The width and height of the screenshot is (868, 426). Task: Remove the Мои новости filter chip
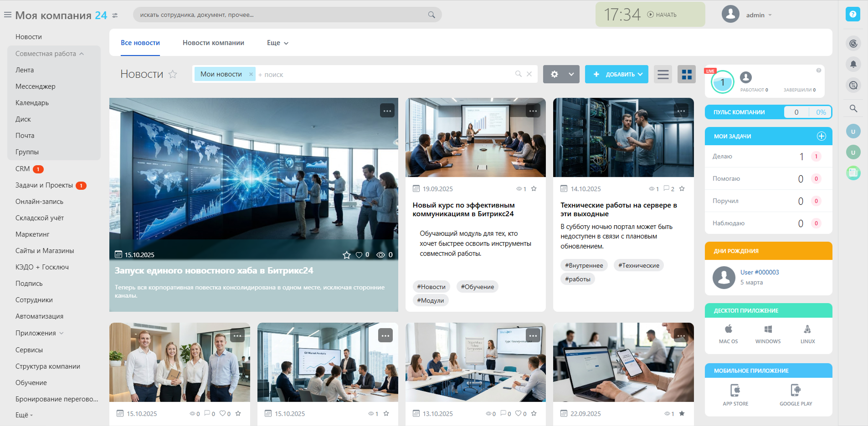[x=251, y=74]
